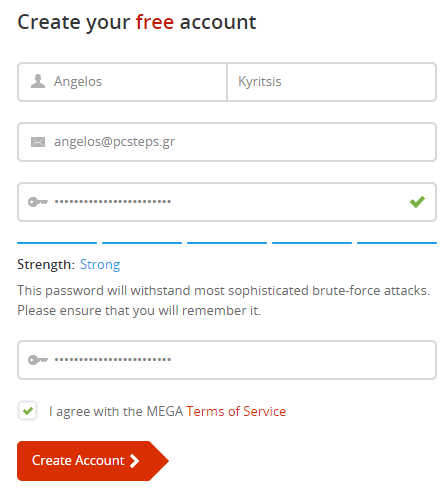Click the first segment of the strength bar

pyautogui.click(x=57, y=243)
